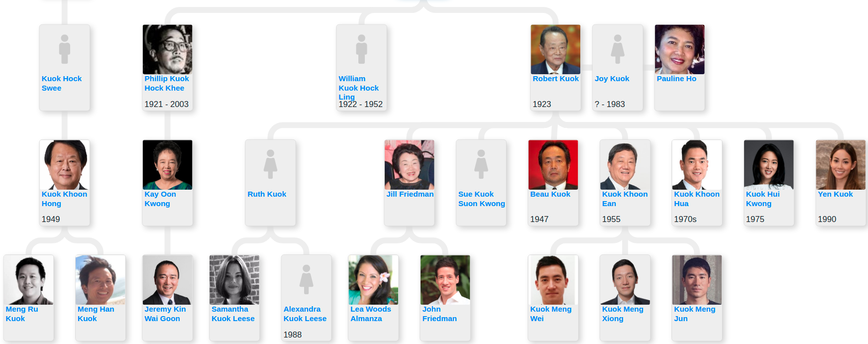
Task: Follow the Kay Oon Kwong name link
Action: [160, 199]
